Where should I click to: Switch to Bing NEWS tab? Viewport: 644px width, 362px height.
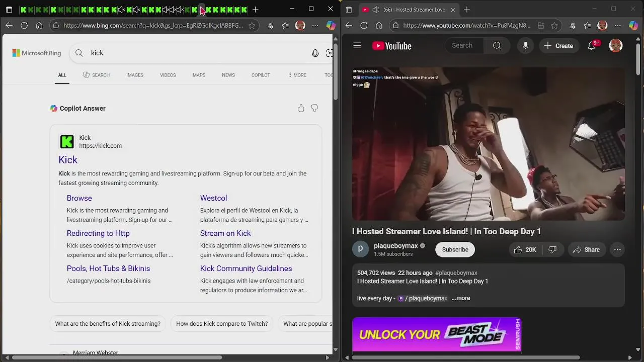tap(228, 75)
